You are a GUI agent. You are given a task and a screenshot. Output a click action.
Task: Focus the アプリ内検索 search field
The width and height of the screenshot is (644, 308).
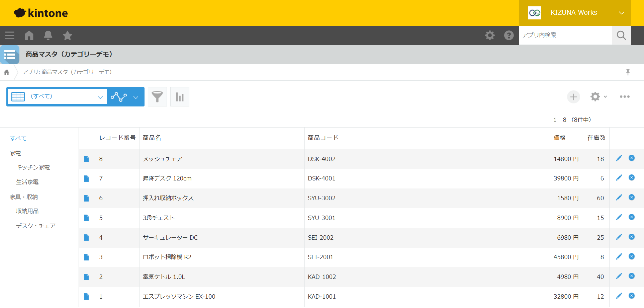[565, 35]
